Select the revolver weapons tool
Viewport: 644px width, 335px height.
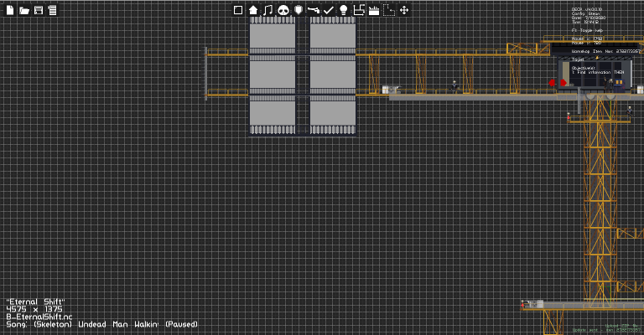pyautogui.click(x=314, y=10)
